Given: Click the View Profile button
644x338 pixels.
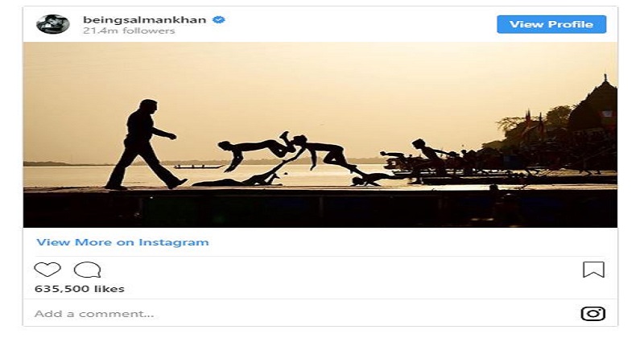Looking at the screenshot, I should tap(551, 24).
